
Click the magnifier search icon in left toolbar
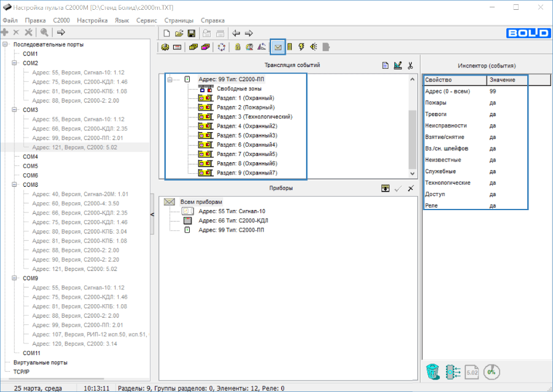point(44,33)
